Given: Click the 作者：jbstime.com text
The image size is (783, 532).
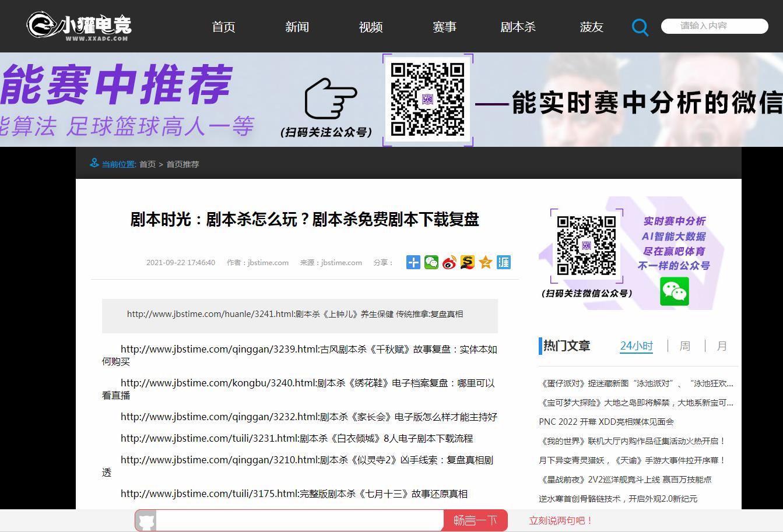Looking at the screenshot, I should 258,263.
